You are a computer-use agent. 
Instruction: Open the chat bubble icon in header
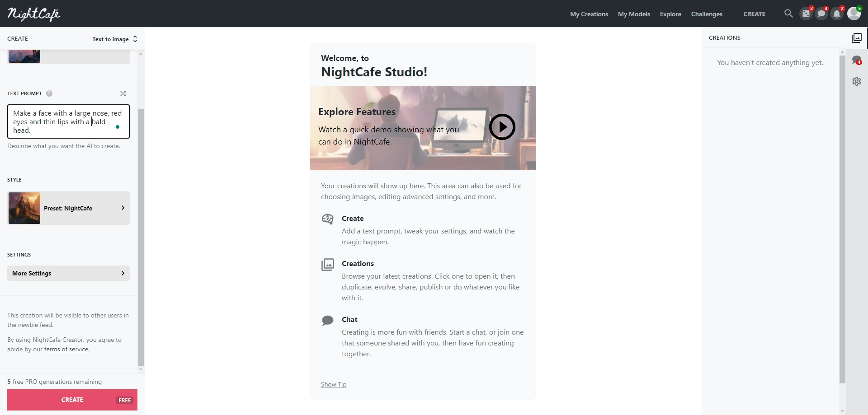[x=821, y=14]
